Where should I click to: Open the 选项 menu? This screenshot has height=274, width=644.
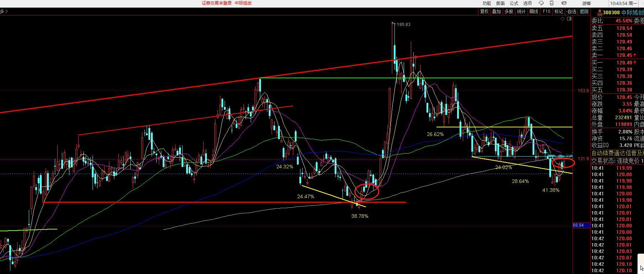527,3
